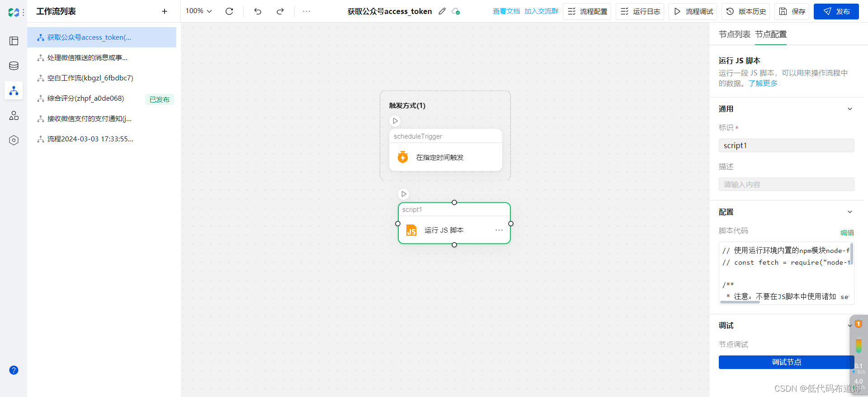The width and height of the screenshot is (868, 397).
Task: Open the page layout sidebar icon
Action: [14, 41]
